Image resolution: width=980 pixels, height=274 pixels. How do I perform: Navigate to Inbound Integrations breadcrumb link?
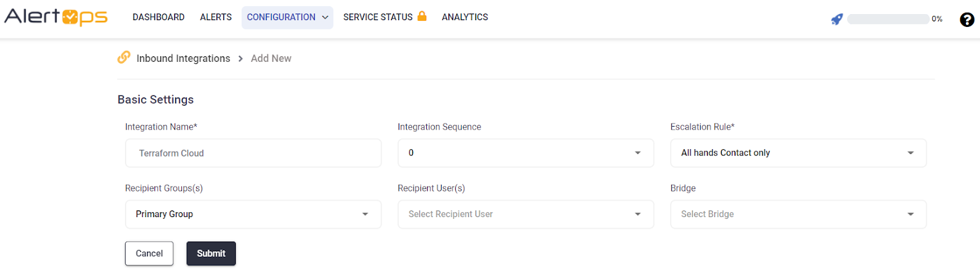tap(183, 59)
